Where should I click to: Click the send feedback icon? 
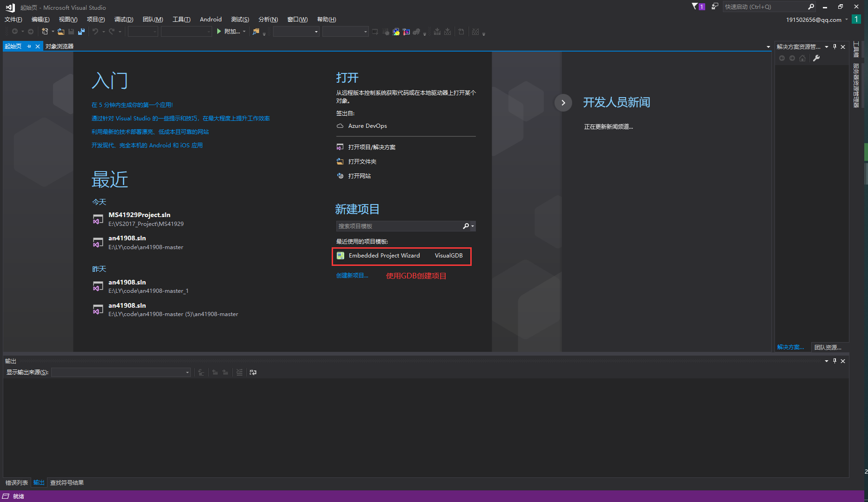pos(715,7)
